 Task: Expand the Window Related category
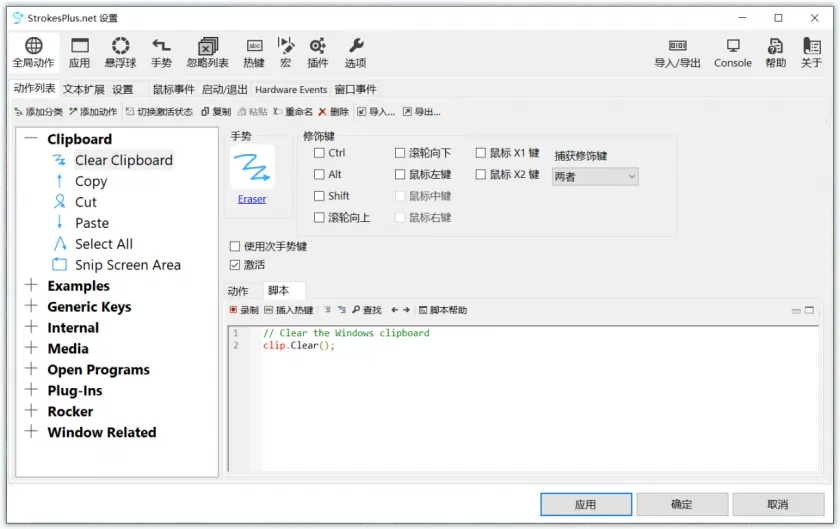pos(31,431)
